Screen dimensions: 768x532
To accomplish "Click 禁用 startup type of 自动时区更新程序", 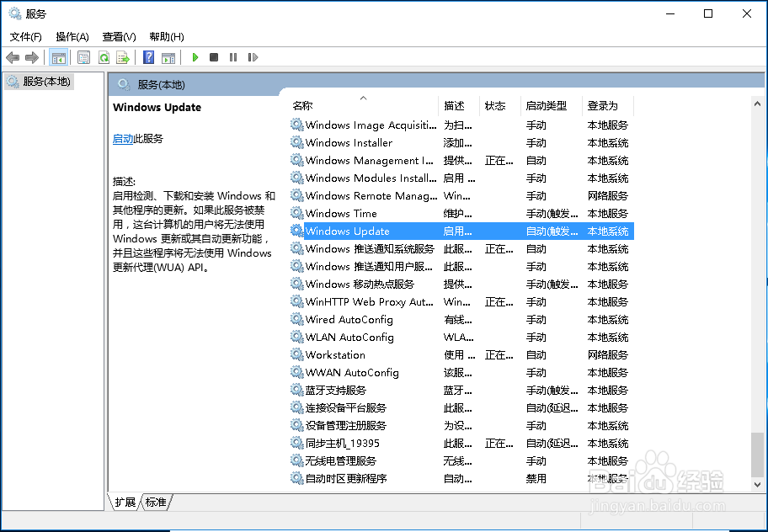I will click(536, 478).
